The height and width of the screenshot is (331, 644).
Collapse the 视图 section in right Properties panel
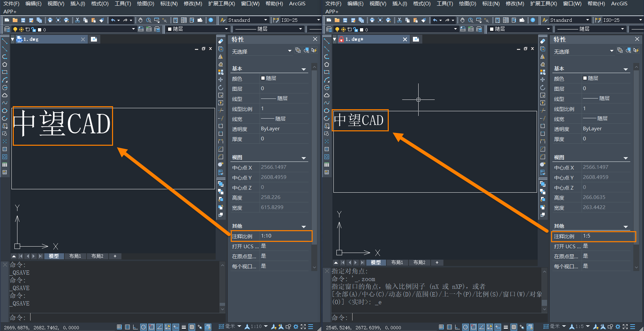tap(626, 158)
